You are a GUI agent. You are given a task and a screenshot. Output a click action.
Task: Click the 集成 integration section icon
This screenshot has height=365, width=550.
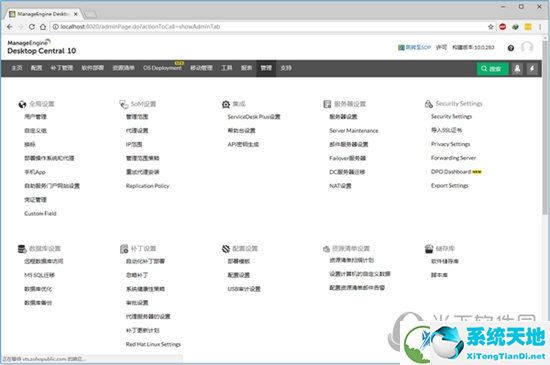226,104
